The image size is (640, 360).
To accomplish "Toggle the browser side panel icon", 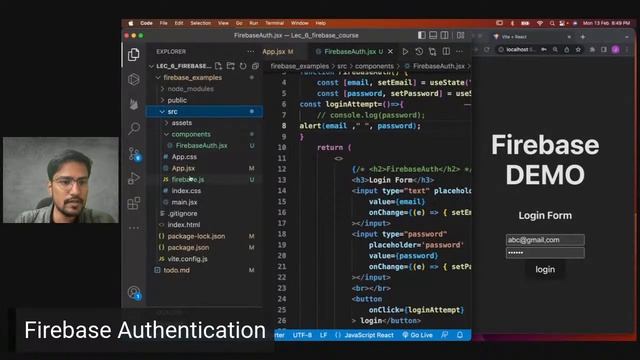I will point(604,49).
